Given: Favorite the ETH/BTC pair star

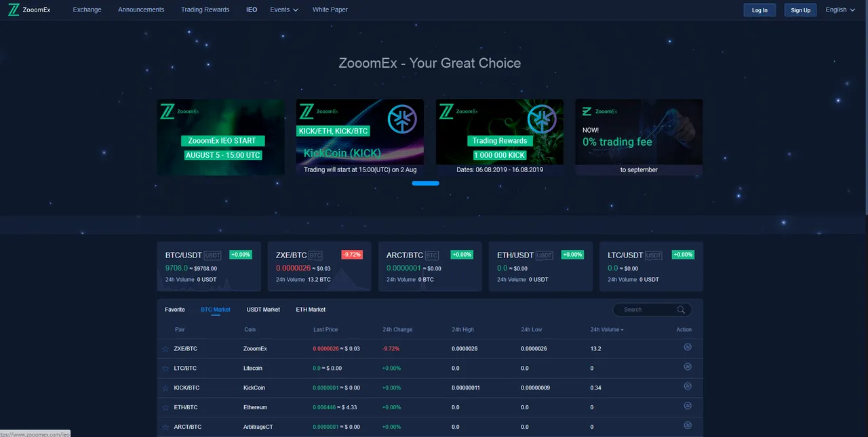Looking at the screenshot, I should (x=165, y=408).
